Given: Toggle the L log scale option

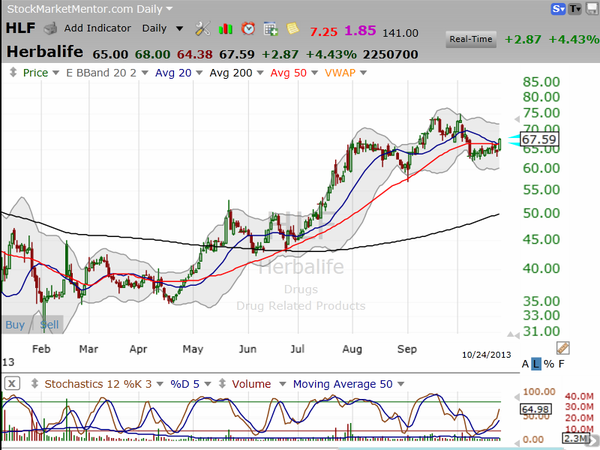Looking at the screenshot, I should pos(536,364).
